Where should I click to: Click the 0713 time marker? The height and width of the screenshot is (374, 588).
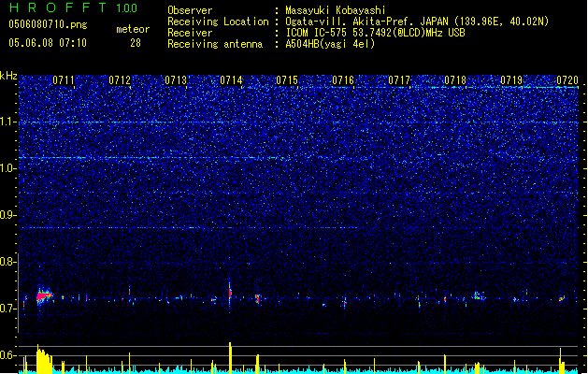pyautogui.click(x=176, y=80)
